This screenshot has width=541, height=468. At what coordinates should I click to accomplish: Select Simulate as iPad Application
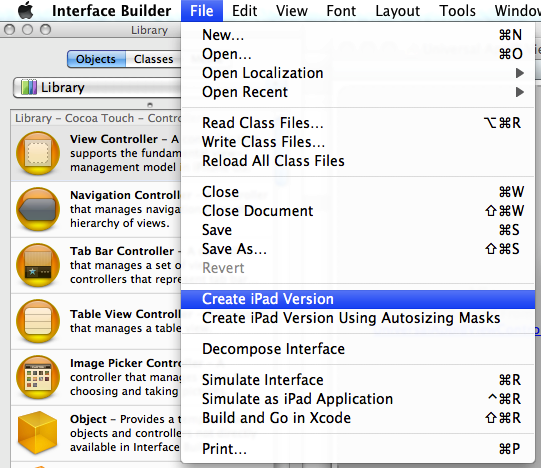coord(358,399)
